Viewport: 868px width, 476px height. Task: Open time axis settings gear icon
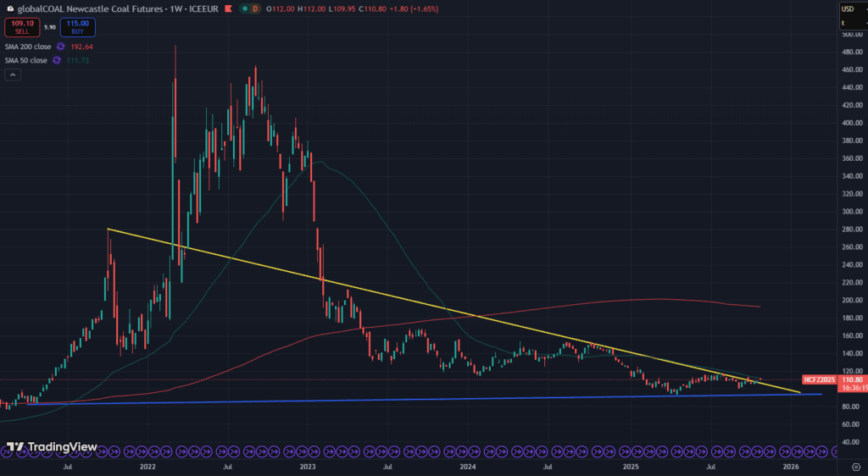pyautogui.click(x=852, y=467)
